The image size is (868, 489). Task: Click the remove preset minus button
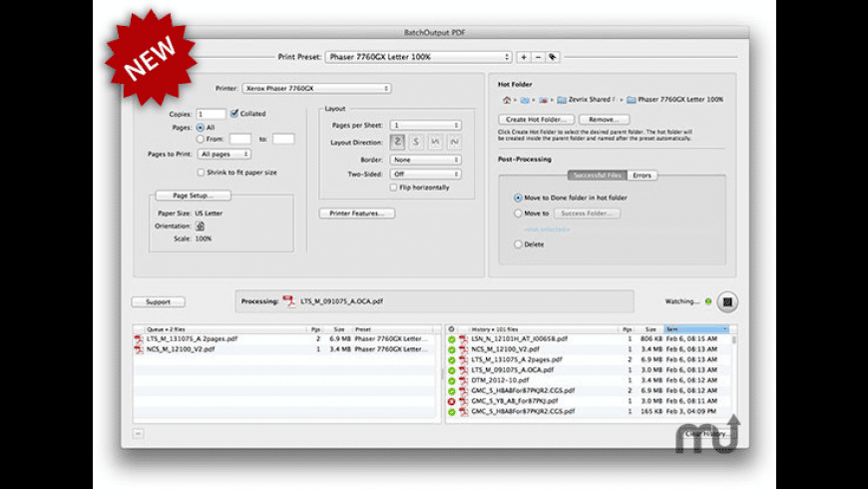click(x=537, y=57)
